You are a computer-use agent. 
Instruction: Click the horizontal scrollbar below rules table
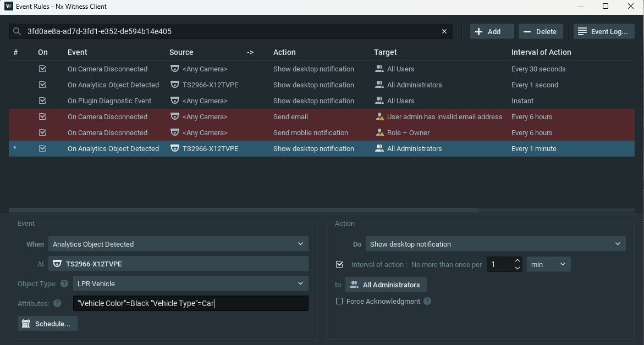tap(244, 210)
